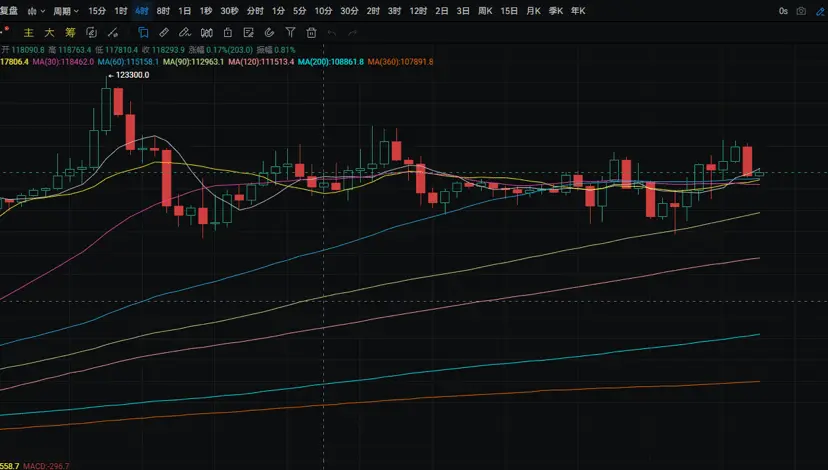828x470 pixels.
Task: Click the 高 118763.4 high value
Action: (x=70, y=50)
